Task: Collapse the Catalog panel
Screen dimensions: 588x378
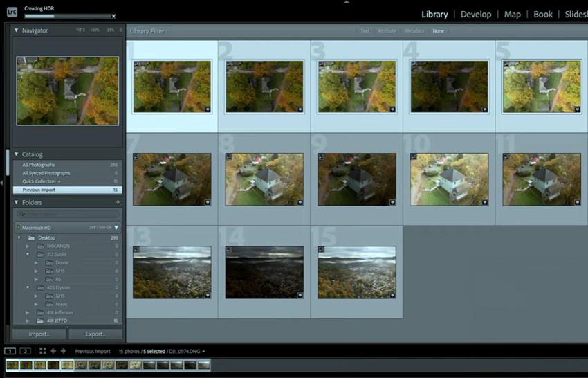Action: (x=16, y=154)
